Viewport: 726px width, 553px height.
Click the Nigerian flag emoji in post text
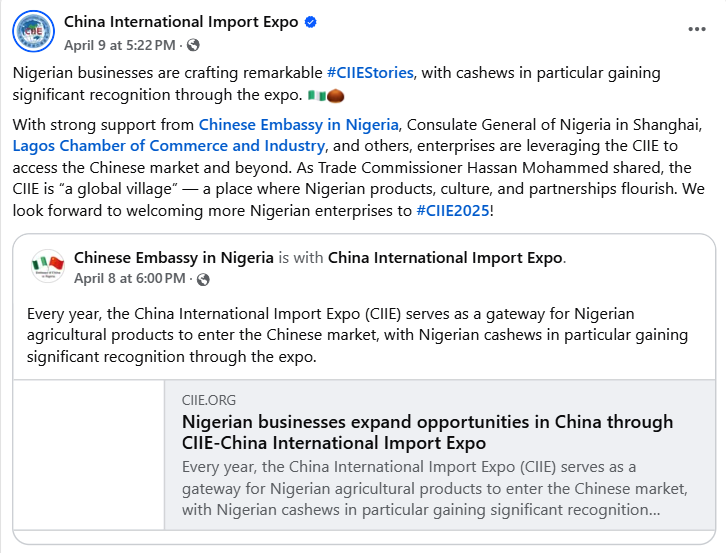[x=317, y=96]
